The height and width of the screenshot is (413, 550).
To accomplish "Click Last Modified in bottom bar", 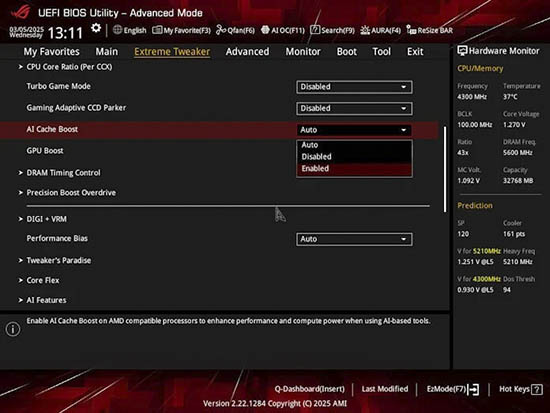I will [385, 389].
